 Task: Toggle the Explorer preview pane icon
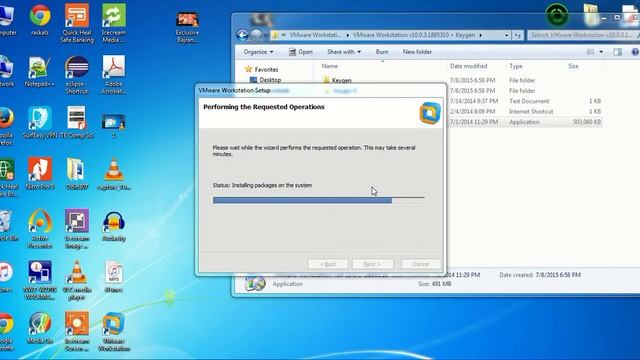(x=618, y=52)
